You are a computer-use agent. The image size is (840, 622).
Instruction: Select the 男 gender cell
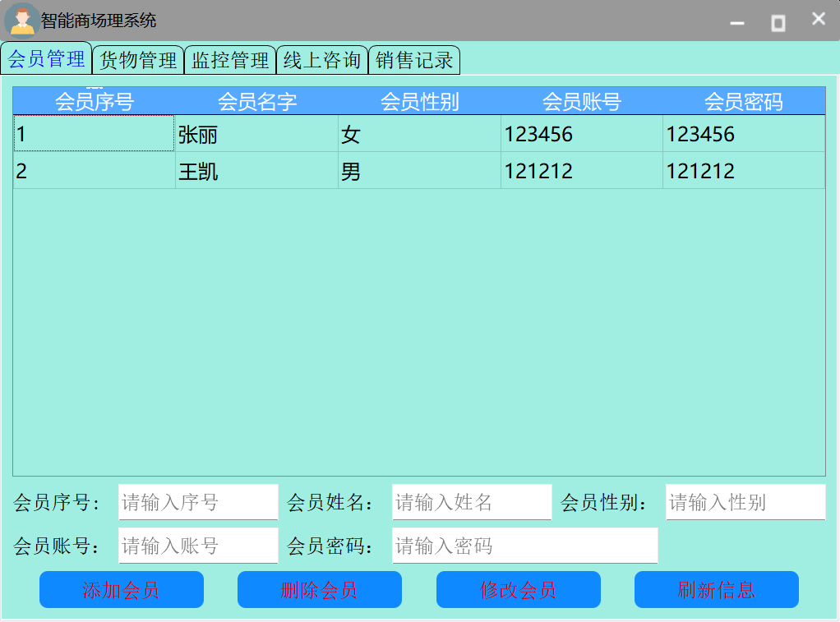(x=419, y=170)
